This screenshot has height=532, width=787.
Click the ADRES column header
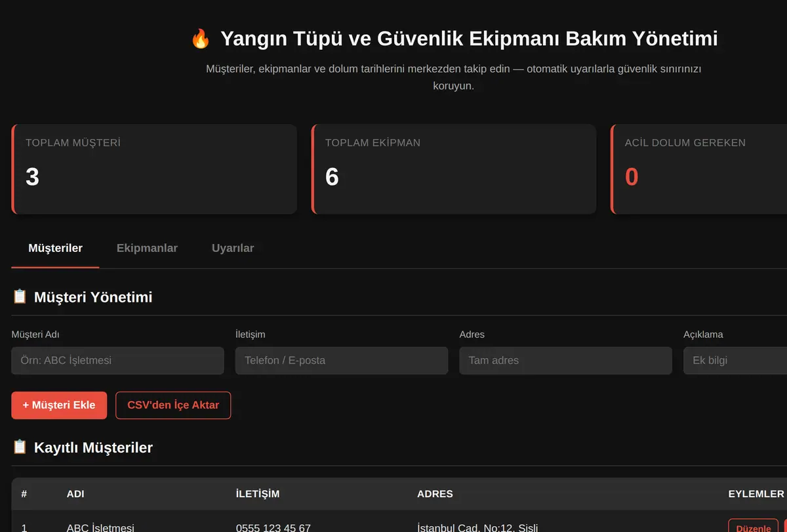435,494
